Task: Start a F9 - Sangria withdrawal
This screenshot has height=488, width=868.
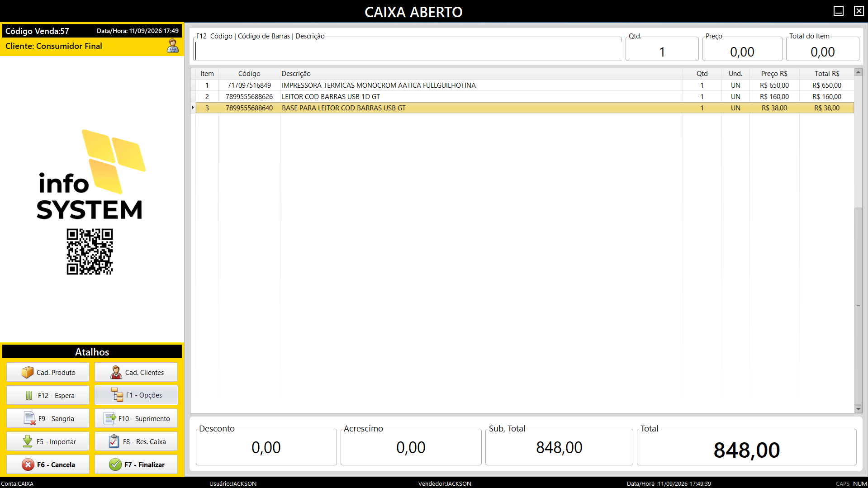Action: click(48, 418)
